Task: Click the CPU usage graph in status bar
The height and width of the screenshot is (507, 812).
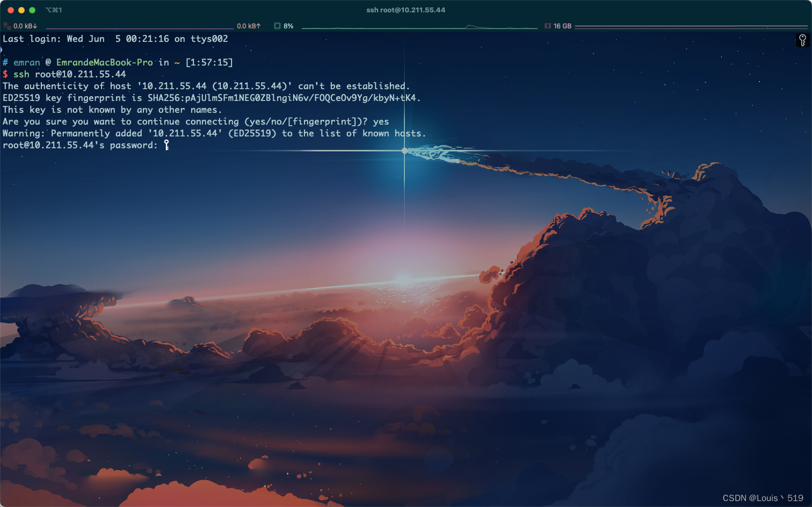Action: 419,26
